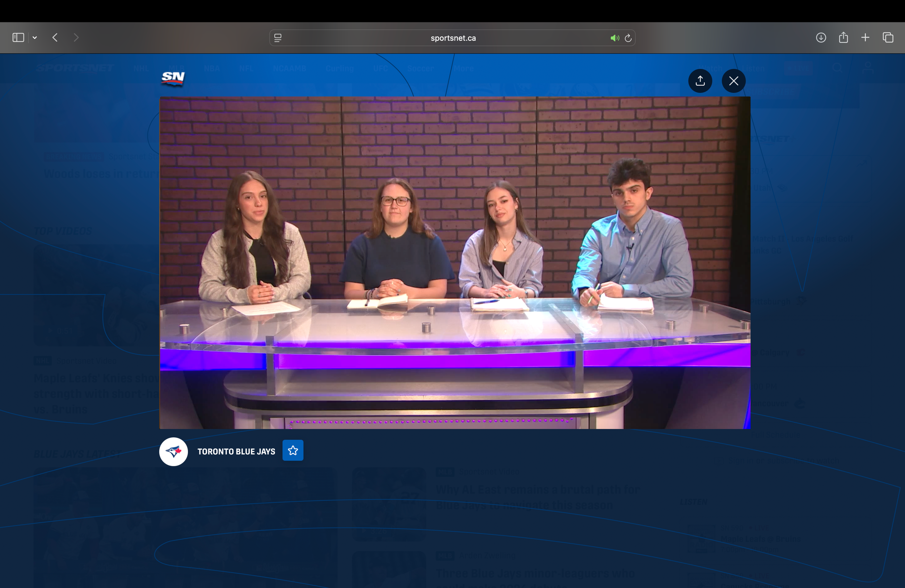Reload the sportsnet.ca page
This screenshot has width=905, height=588.
pyautogui.click(x=628, y=38)
